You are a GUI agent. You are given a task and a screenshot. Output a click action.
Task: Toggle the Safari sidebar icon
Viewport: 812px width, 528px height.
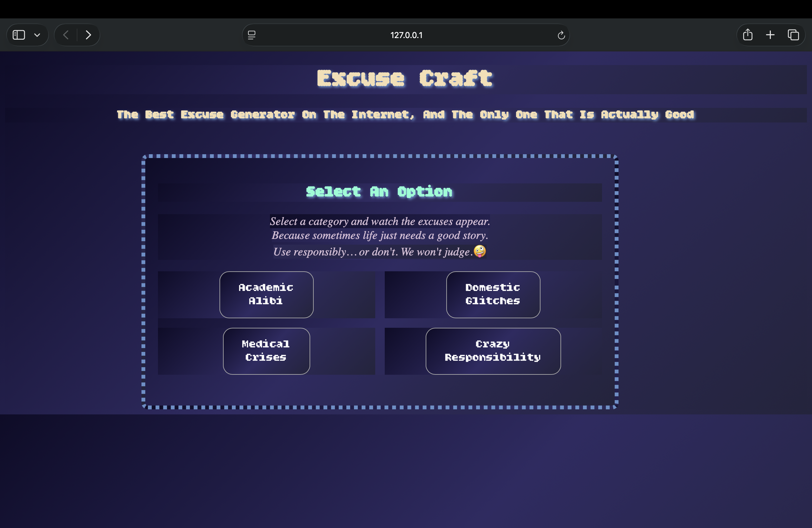pos(19,35)
